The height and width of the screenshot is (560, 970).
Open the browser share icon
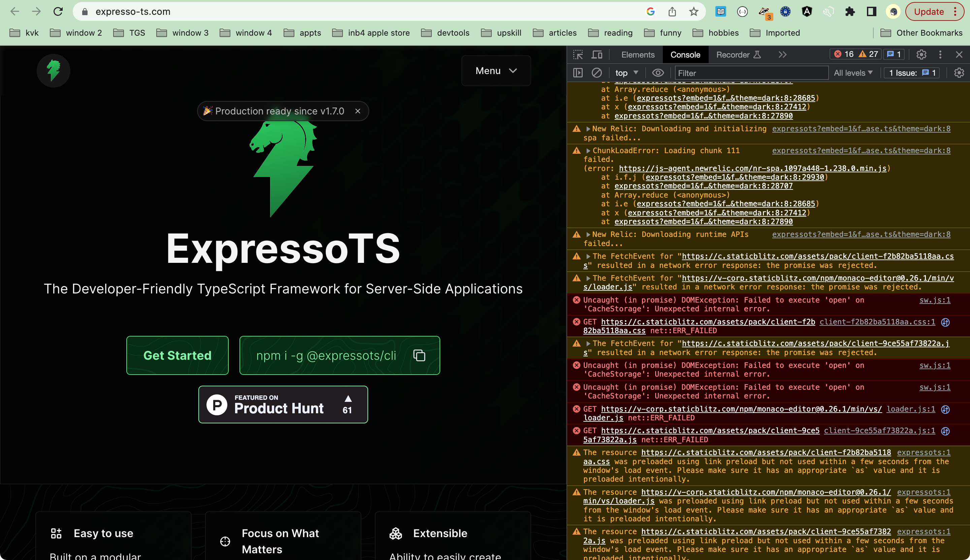point(672,11)
